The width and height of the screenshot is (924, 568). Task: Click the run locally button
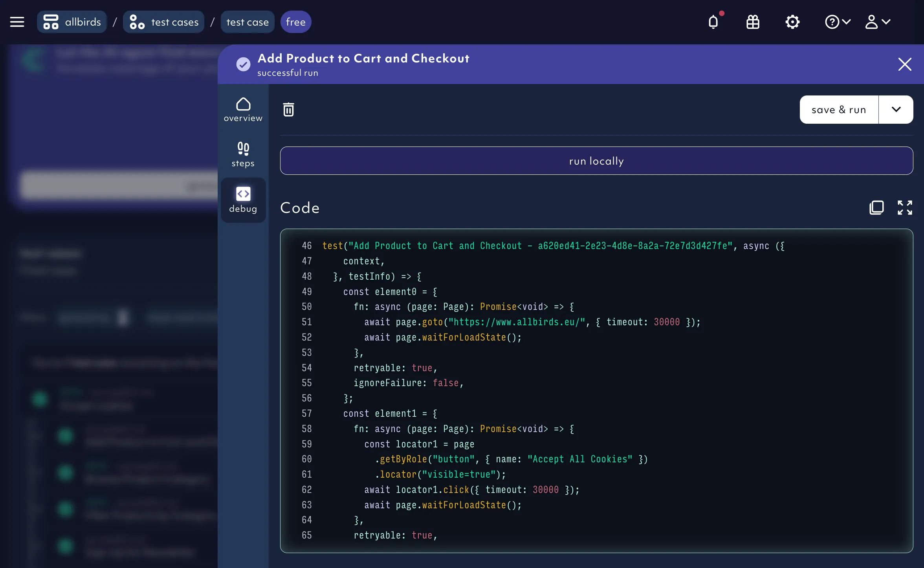(x=596, y=161)
